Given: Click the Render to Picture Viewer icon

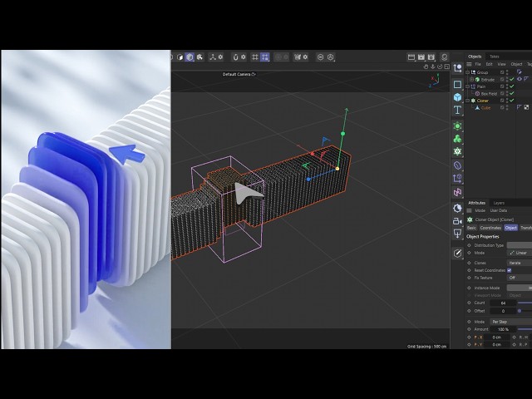Looking at the screenshot, I should pos(421,57).
